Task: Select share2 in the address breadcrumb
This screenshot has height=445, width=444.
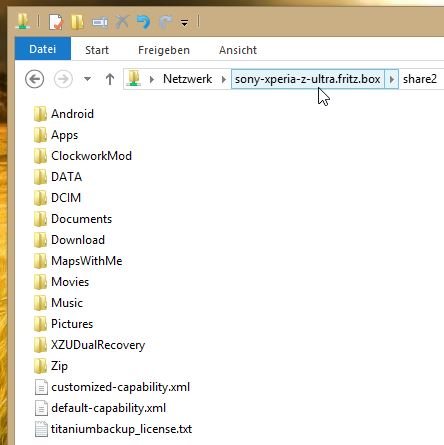Action: point(420,79)
